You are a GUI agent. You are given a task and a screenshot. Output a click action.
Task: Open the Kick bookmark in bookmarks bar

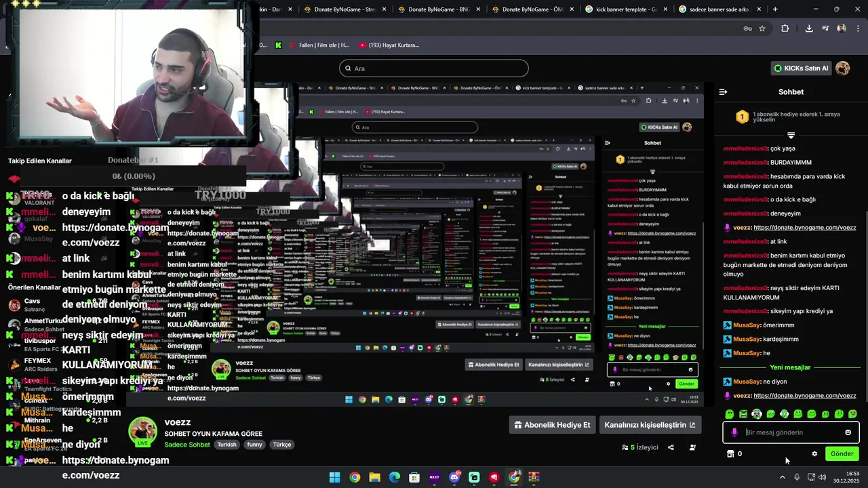(278, 45)
